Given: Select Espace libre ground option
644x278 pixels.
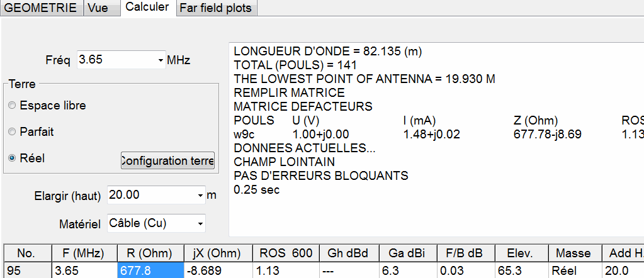Looking at the screenshot, I should coord(12,106).
